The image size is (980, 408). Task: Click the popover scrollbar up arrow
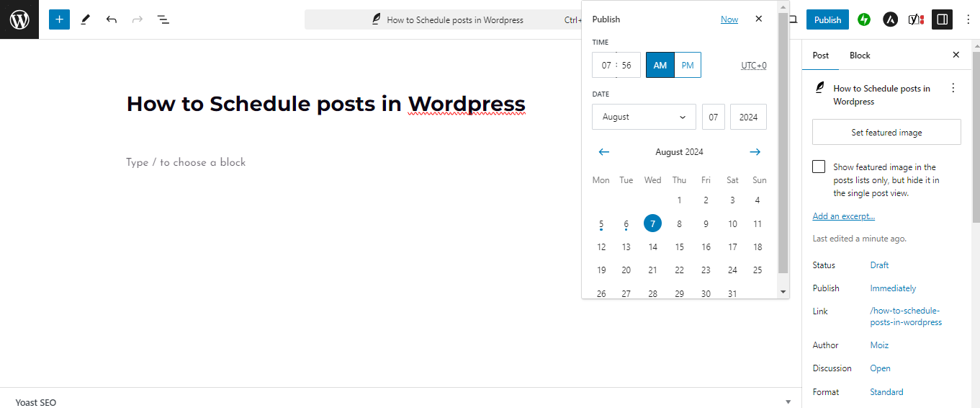click(783, 6)
